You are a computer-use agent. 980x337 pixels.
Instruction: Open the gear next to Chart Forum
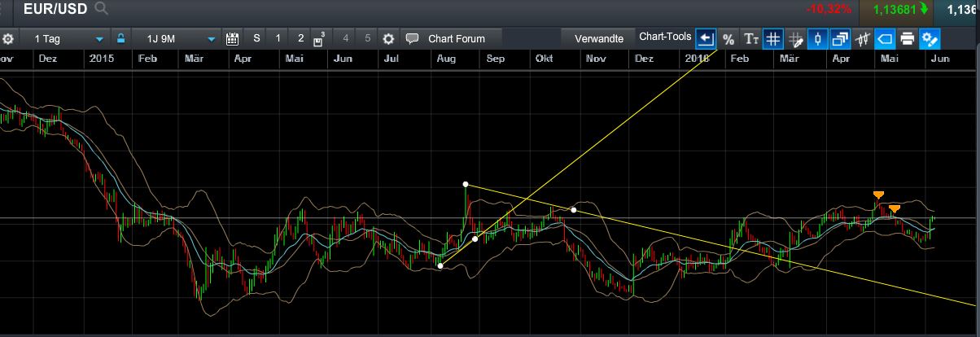[388, 38]
